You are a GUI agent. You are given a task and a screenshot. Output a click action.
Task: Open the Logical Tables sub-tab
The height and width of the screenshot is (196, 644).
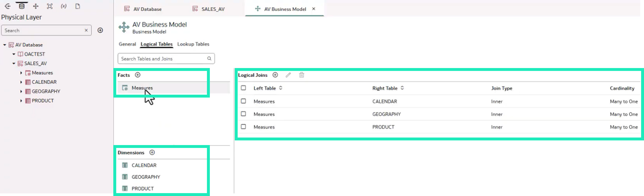[x=157, y=44]
